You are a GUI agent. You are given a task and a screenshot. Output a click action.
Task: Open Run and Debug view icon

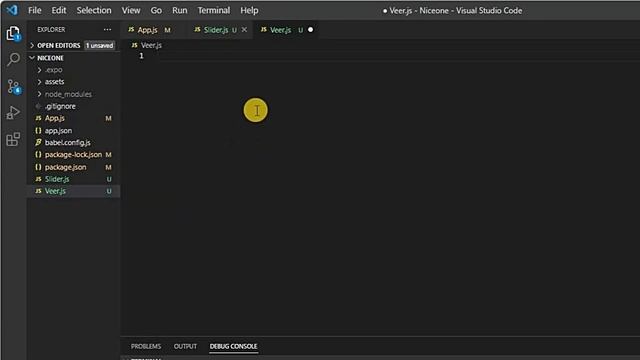(13, 113)
